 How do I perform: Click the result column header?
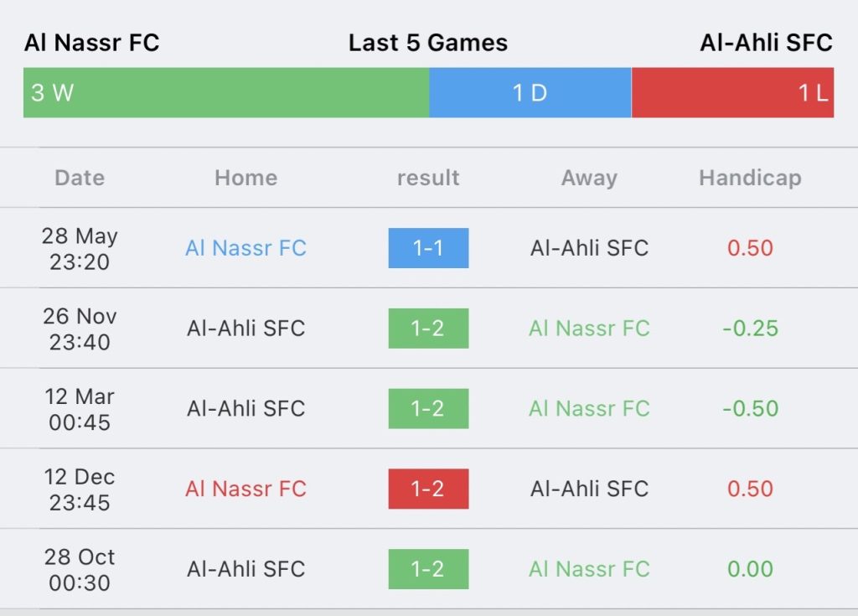click(428, 178)
